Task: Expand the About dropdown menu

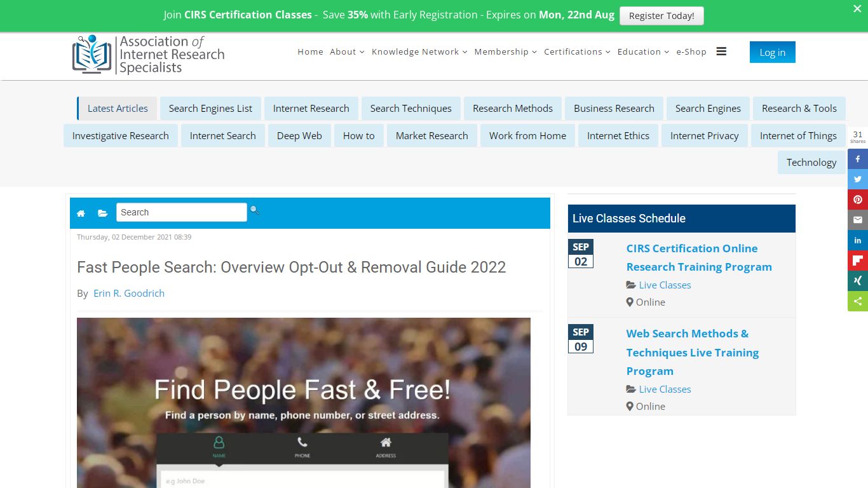Action: (347, 51)
